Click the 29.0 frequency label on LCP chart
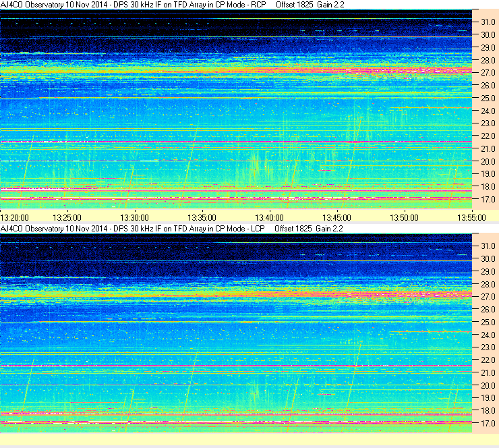This screenshot has height=448, width=499. click(488, 272)
